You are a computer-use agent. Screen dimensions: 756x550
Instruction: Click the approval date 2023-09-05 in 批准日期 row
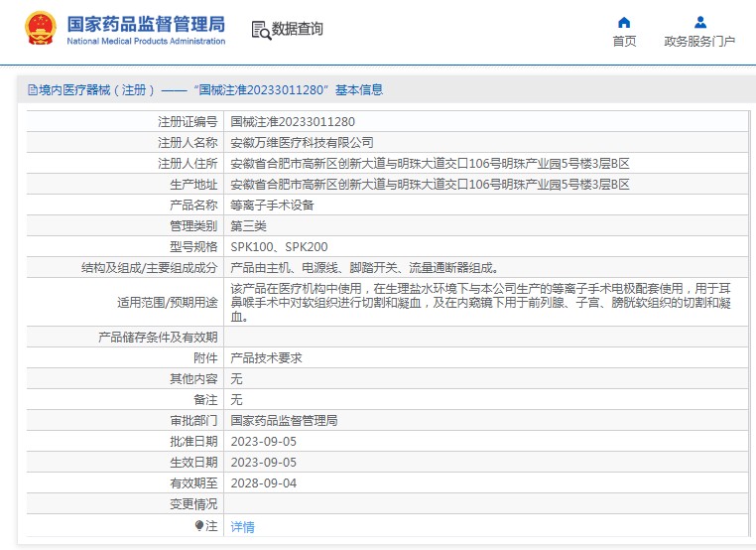[x=263, y=441]
